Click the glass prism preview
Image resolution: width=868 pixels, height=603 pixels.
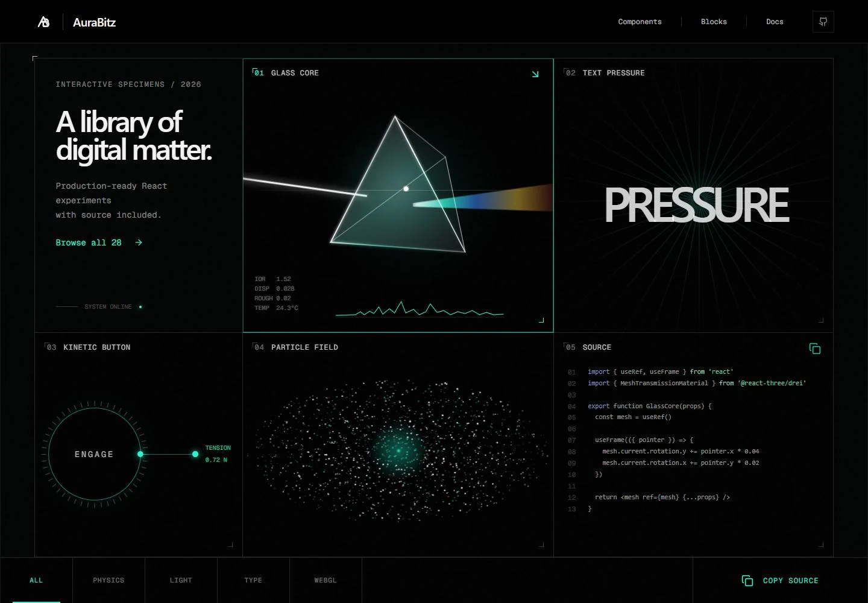(398, 184)
